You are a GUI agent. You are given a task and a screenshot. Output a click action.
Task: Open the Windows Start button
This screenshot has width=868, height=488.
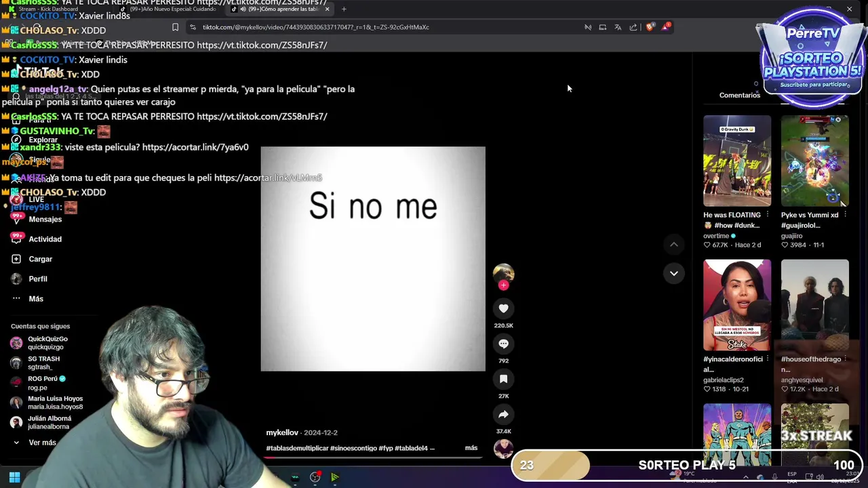(14, 477)
